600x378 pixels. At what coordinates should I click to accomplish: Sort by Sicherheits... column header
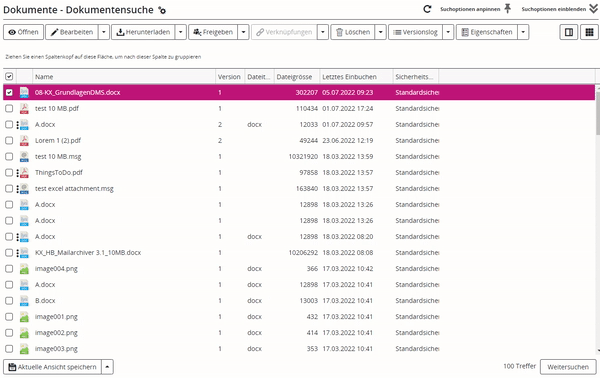coord(416,77)
